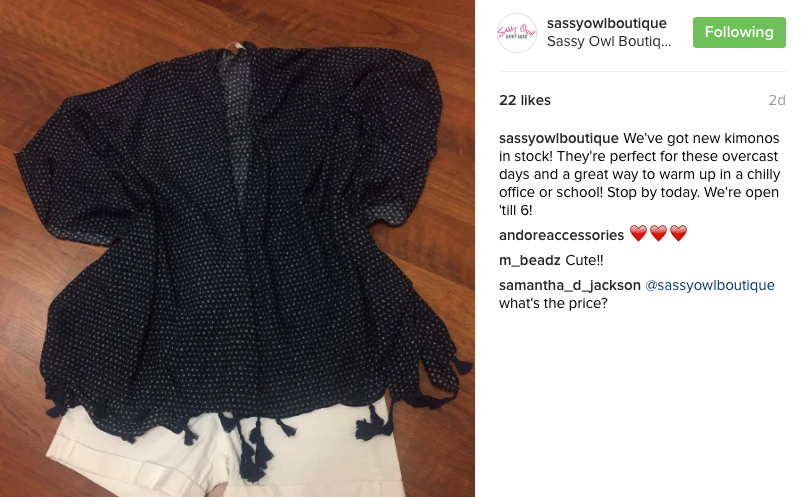Click the last red heart emoji
Viewport: 803px width, 497px height.
click(x=678, y=234)
